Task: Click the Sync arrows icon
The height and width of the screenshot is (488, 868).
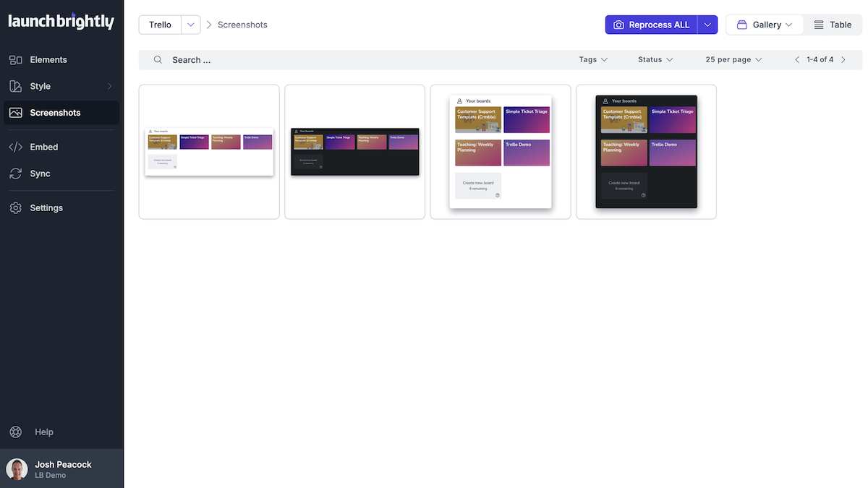Action: point(16,174)
